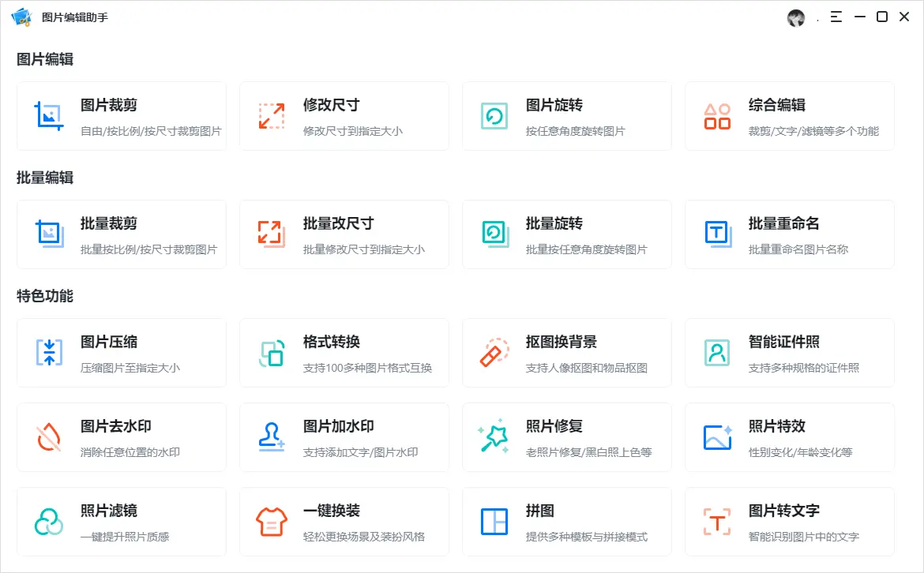The width and height of the screenshot is (924, 573).
Task: Select the 图片裁剪 crop tool icon
Action: (49, 115)
